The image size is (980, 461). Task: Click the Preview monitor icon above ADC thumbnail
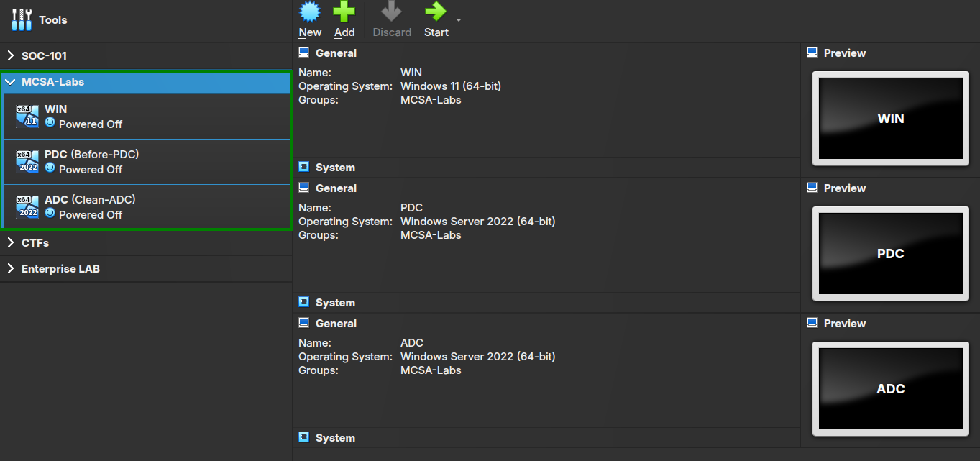812,323
